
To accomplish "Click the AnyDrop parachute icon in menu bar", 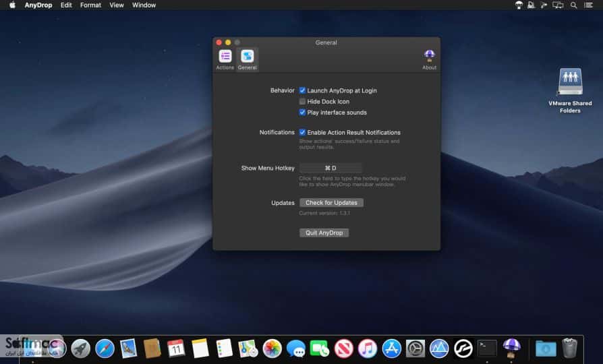I will 519,5.
